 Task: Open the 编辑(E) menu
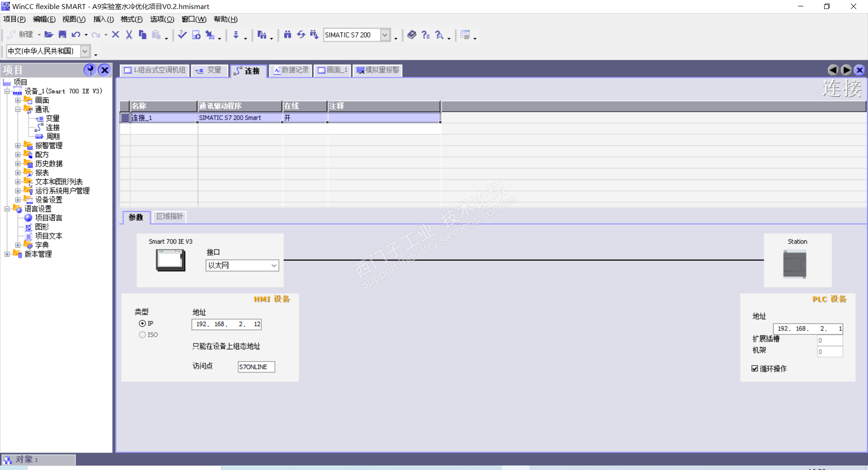44,19
